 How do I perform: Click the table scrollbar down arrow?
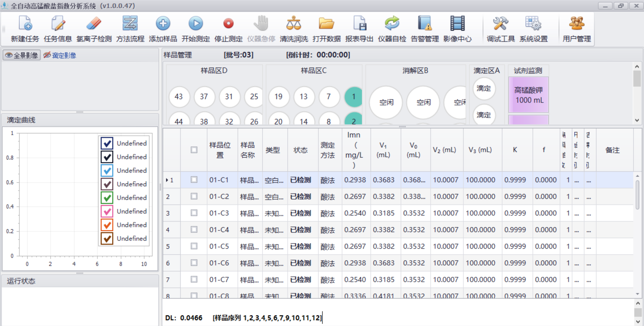tap(637, 294)
